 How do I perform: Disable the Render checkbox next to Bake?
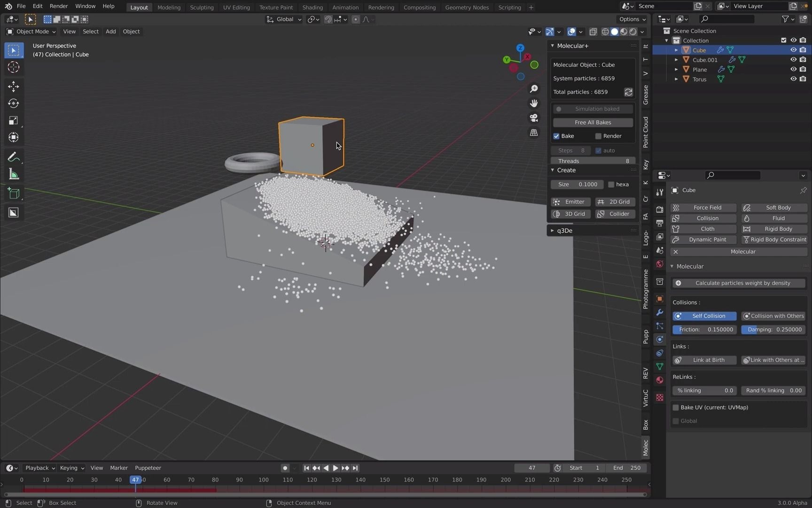coord(599,136)
